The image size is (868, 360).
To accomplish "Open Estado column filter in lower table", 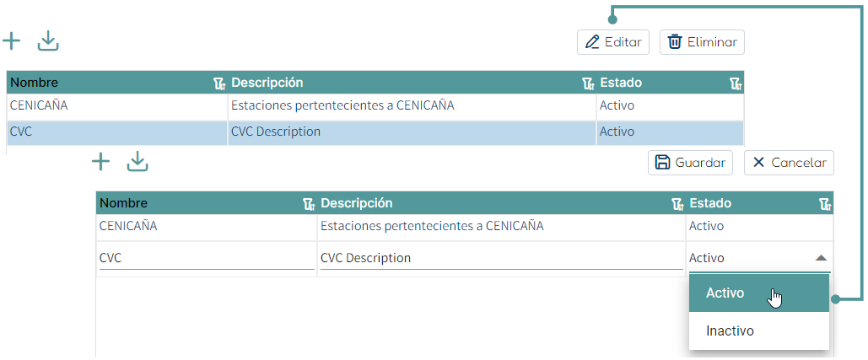I will click(825, 204).
